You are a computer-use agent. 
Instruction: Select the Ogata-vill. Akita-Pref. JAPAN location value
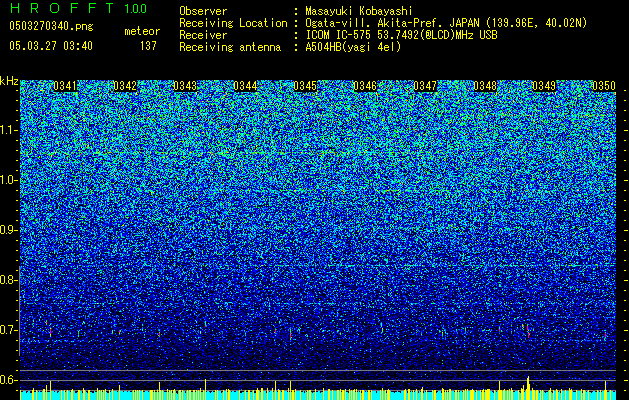[446, 23]
